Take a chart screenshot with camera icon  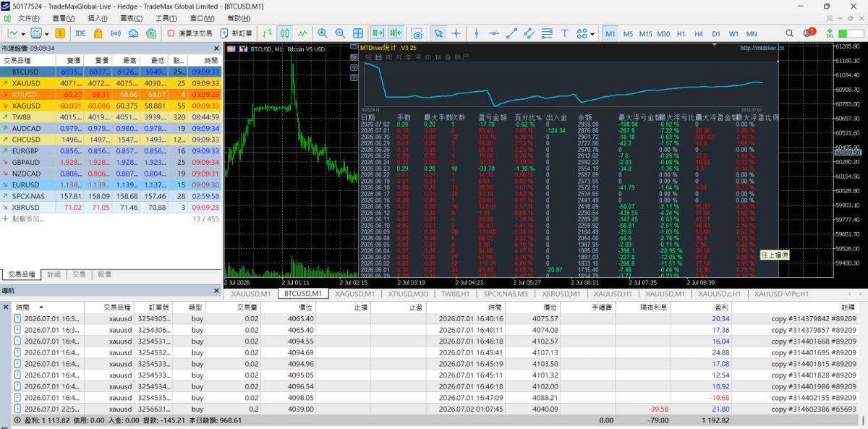click(417, 33)
